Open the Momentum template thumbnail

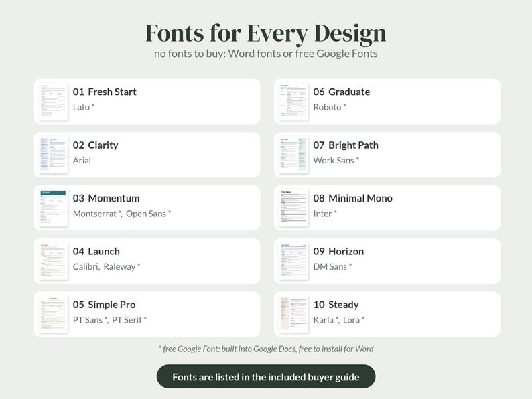click(53, 208)
